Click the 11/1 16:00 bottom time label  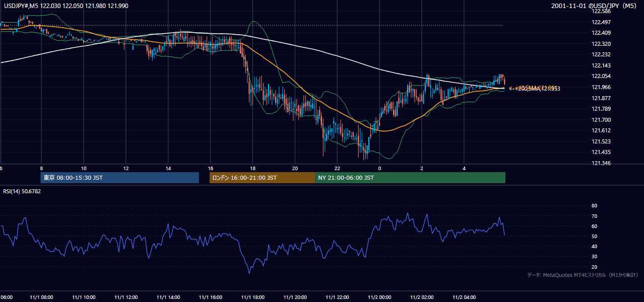(211, 297)
